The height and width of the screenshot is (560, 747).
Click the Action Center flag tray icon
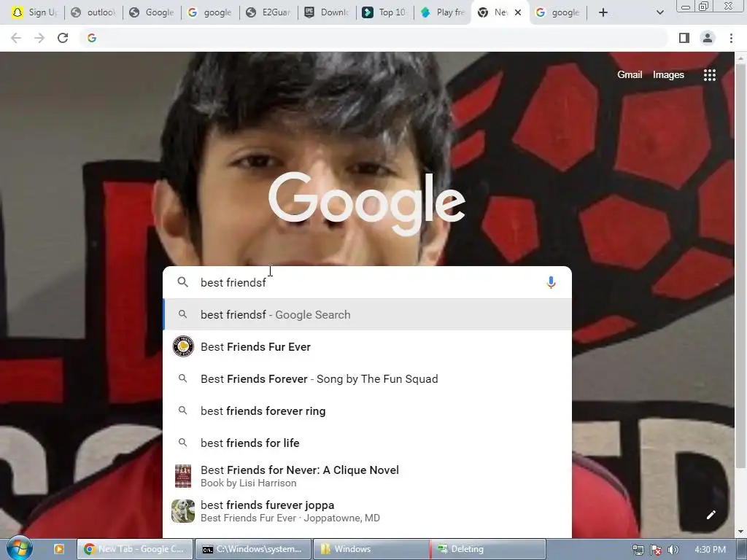[x=656, y=550]
